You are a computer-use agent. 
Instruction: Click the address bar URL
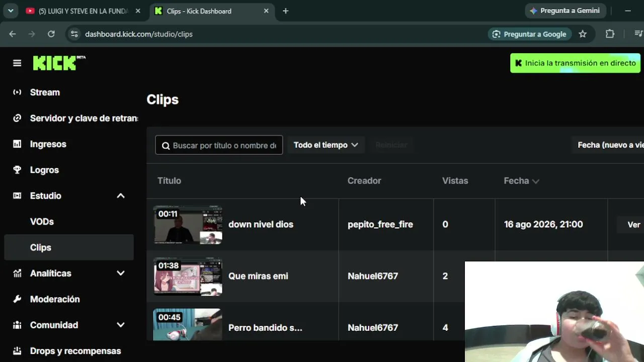(x=139, y=34)
